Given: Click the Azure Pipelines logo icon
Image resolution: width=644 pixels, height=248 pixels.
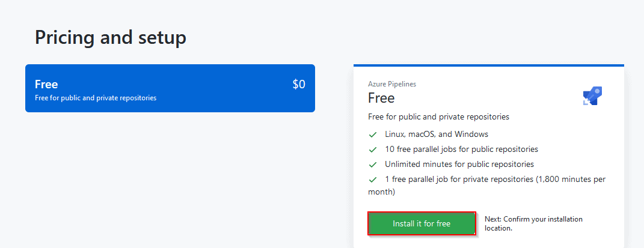Looking at the screenshot, I should pyautogui.click(x=592, y=96).
